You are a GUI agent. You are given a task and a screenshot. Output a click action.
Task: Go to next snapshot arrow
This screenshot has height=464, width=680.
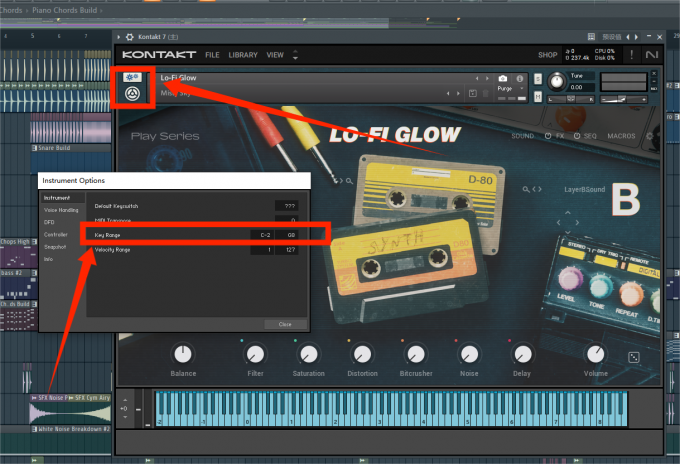click(458, 93)
